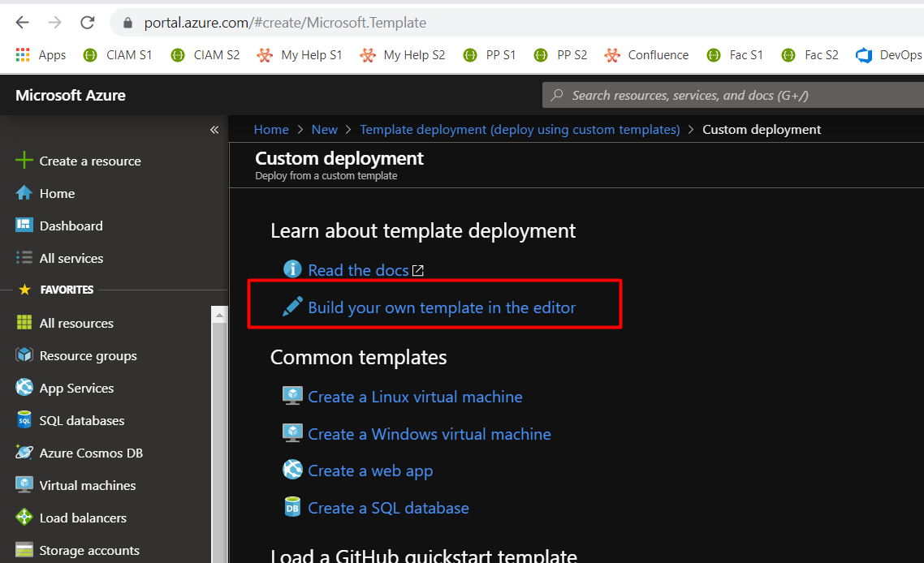Go to New breadcrumb link

325,130
